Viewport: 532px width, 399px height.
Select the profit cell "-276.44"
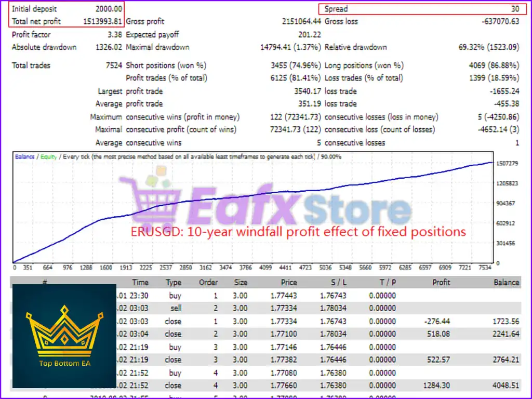point(437,321)
